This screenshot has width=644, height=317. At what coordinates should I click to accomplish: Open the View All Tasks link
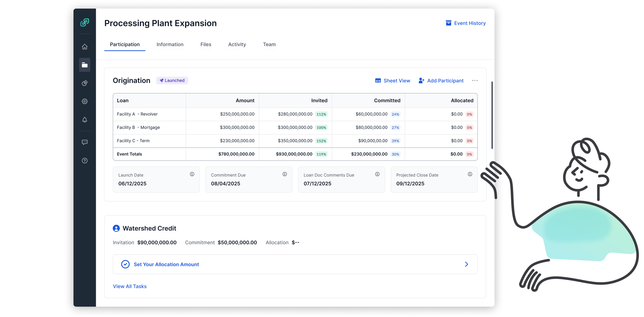tap(130, 286)
